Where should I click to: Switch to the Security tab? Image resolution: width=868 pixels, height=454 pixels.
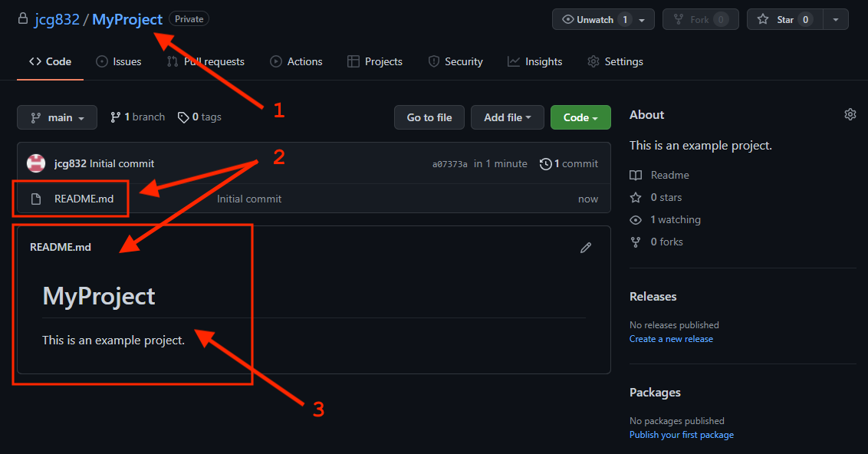[x=455, y=61]
